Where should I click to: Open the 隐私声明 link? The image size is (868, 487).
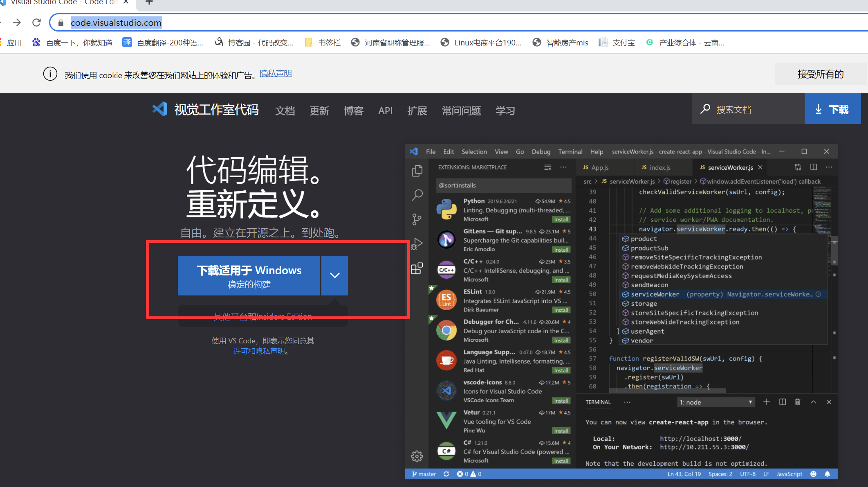click(276, 73)
